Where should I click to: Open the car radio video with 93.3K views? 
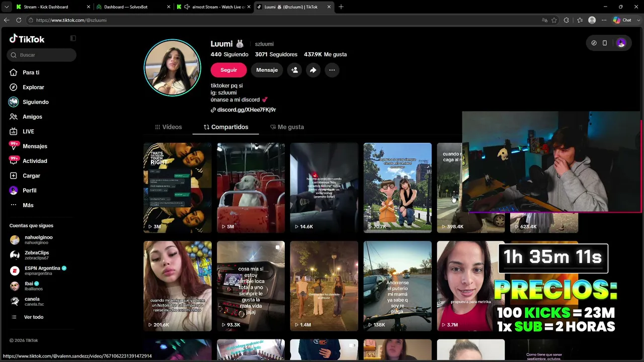tap(251, 286)
